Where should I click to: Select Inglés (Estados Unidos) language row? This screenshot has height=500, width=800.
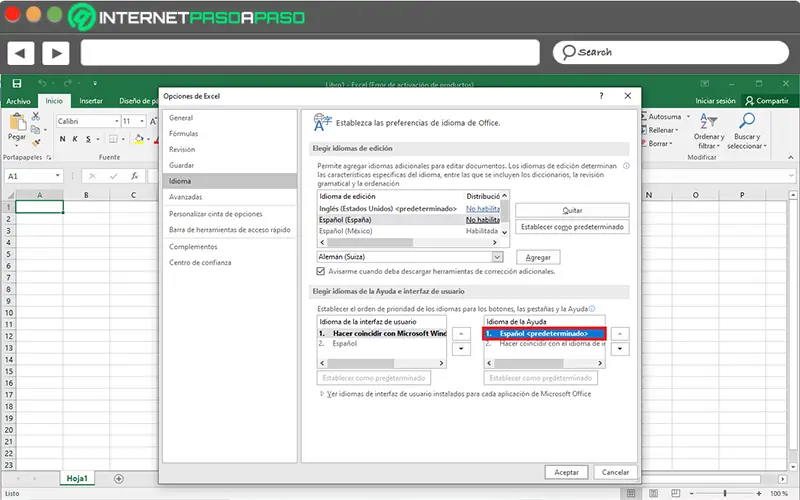409,209
